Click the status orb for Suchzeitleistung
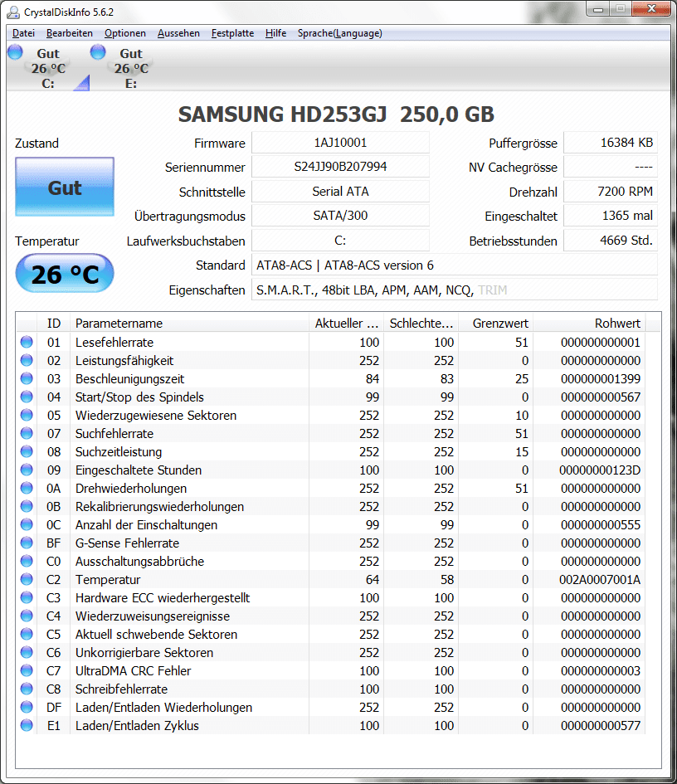The height and width of the screenshot is (784, 677). pyautogui.click(x=27, y=451)
